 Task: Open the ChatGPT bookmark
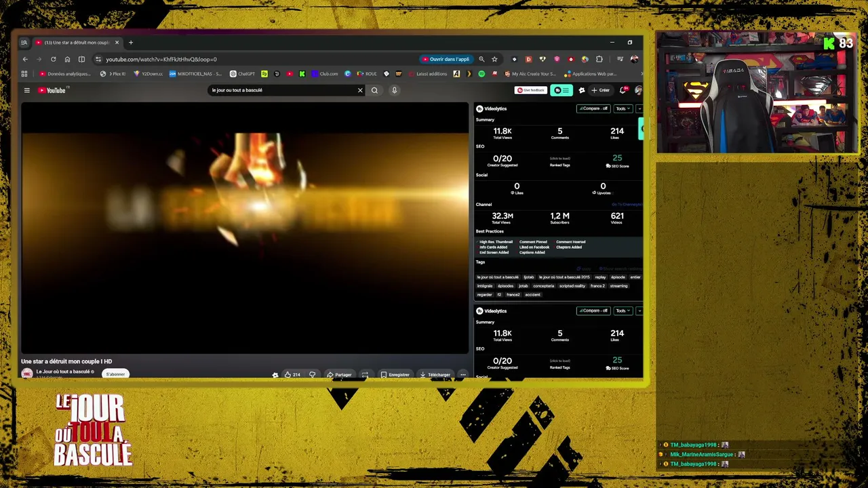coord(243,74)
